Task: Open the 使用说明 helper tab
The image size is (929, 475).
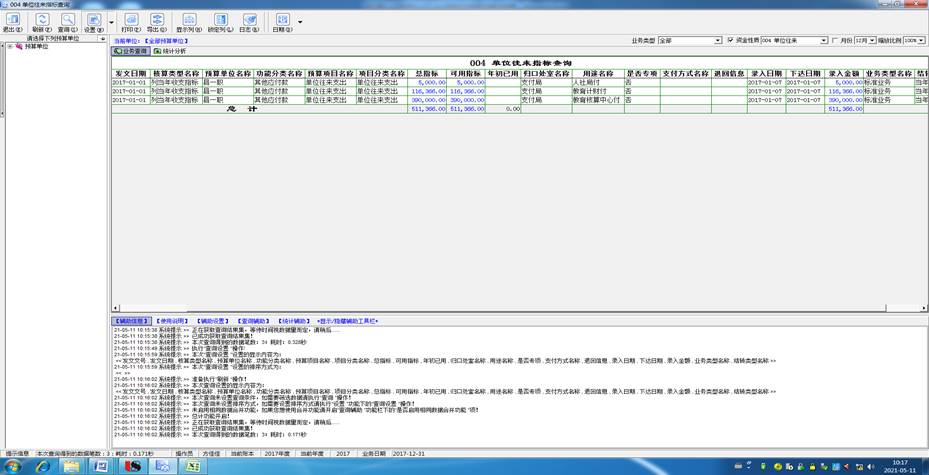Action: coord(172,321)
